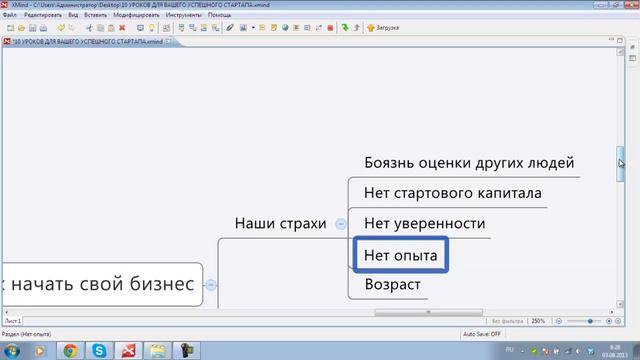Open the Вид menu

pos(73,15)
